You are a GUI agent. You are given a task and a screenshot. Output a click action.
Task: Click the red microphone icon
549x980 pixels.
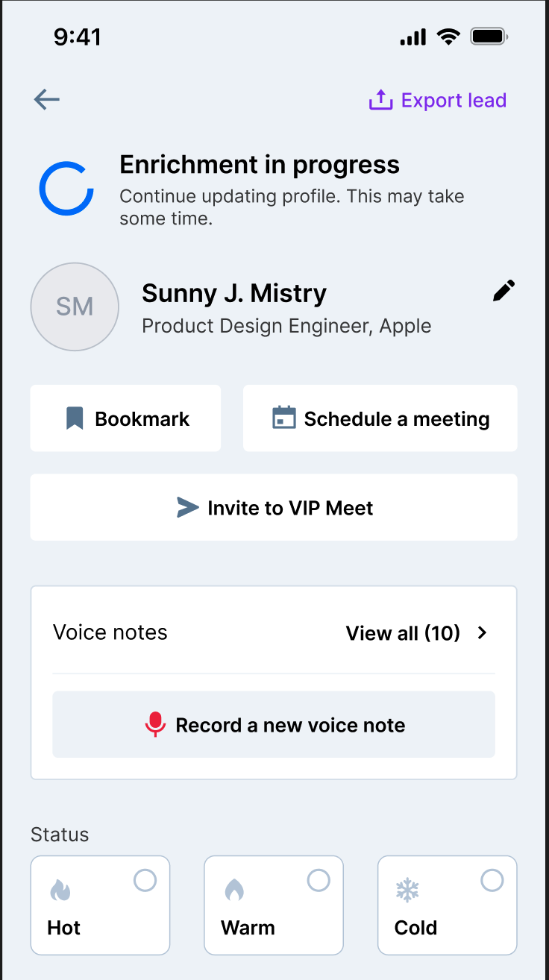pos(155,725)
